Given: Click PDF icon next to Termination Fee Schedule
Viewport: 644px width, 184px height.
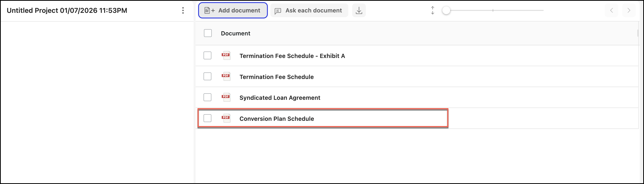Looking at the screenshot, I should point(226,76).
